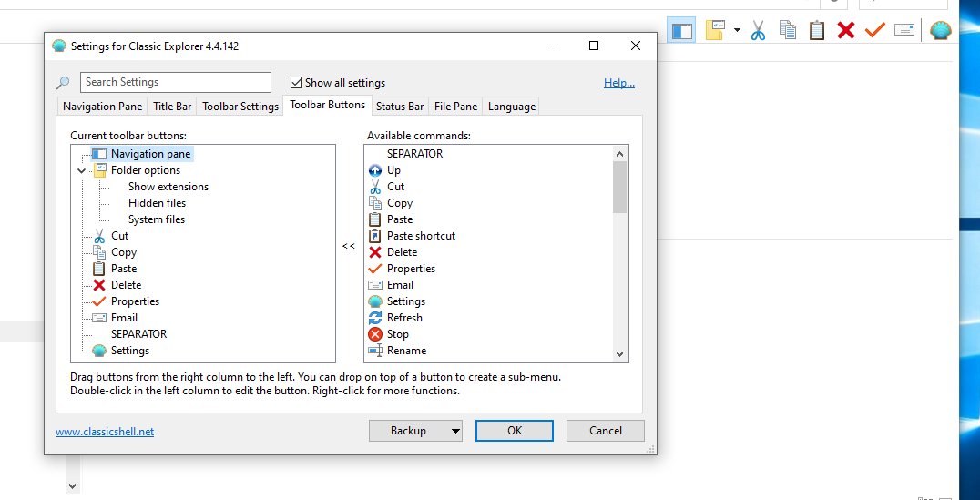Open the Language tab
980x500 pixels.
511,107
